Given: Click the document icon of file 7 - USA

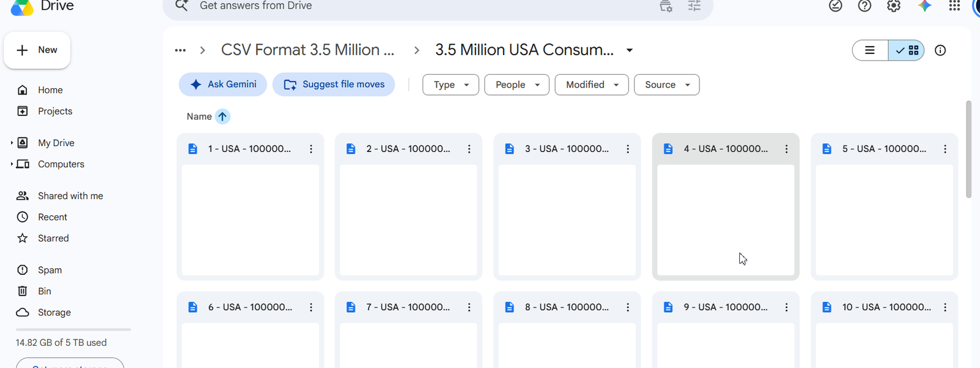Looking at the screenshot, I should (351, 307).
